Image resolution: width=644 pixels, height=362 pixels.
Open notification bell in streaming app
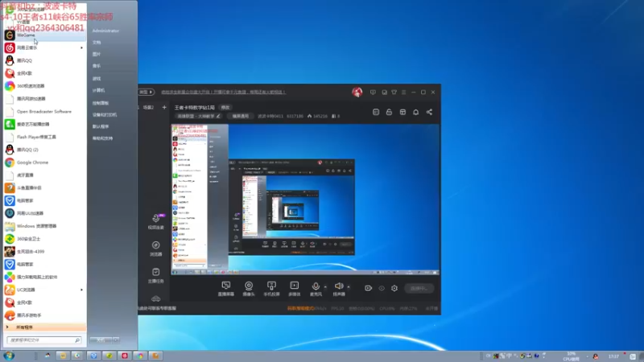(415, 112)
